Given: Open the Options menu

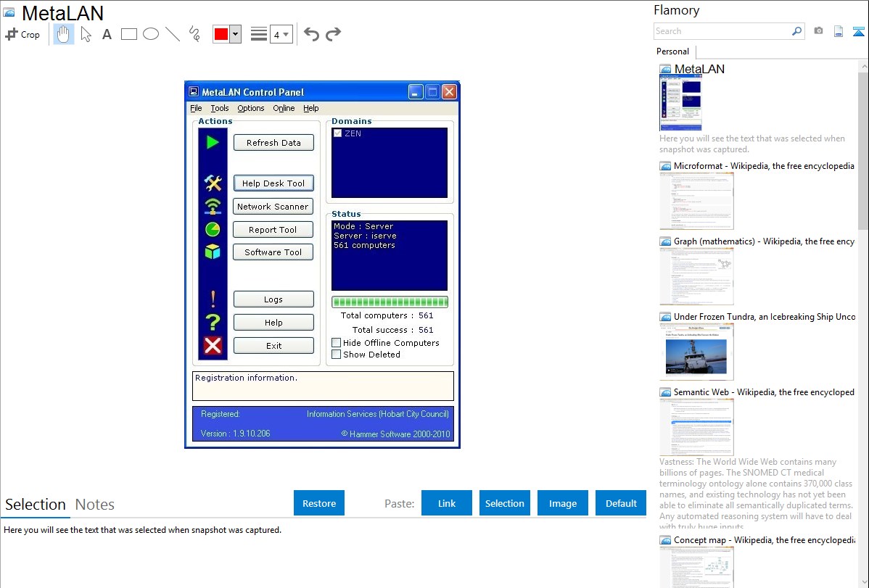Looking at the screenshot, I should point(251,108).
